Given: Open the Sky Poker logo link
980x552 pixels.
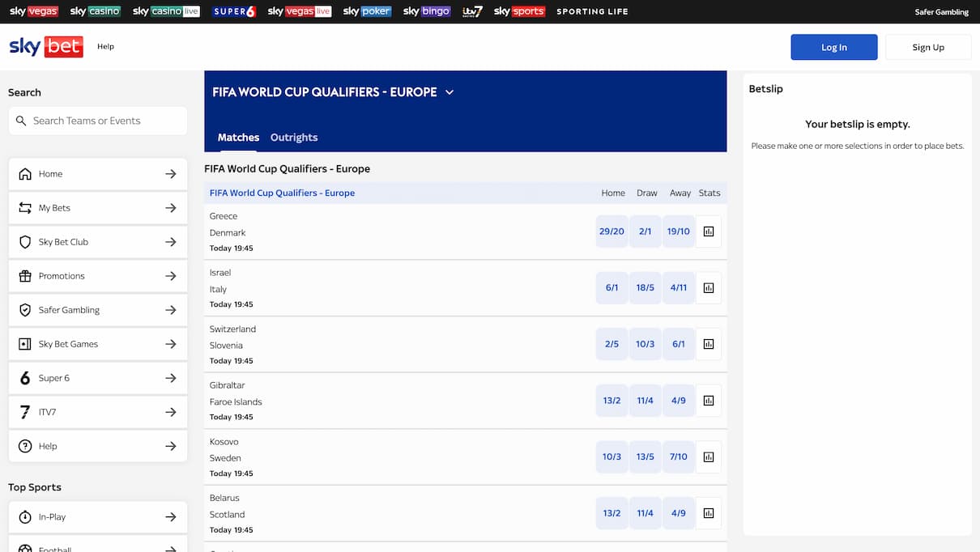Looking at the screenshot, I should pyautogui.click(x=368, y=11).
